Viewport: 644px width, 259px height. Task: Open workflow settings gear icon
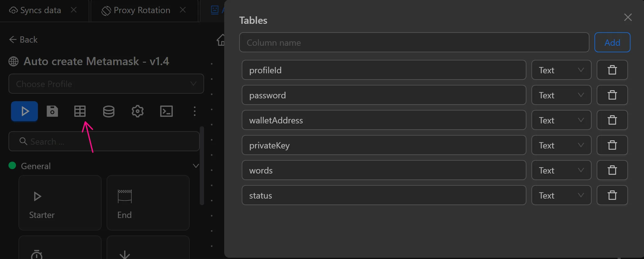pos(138,111)
